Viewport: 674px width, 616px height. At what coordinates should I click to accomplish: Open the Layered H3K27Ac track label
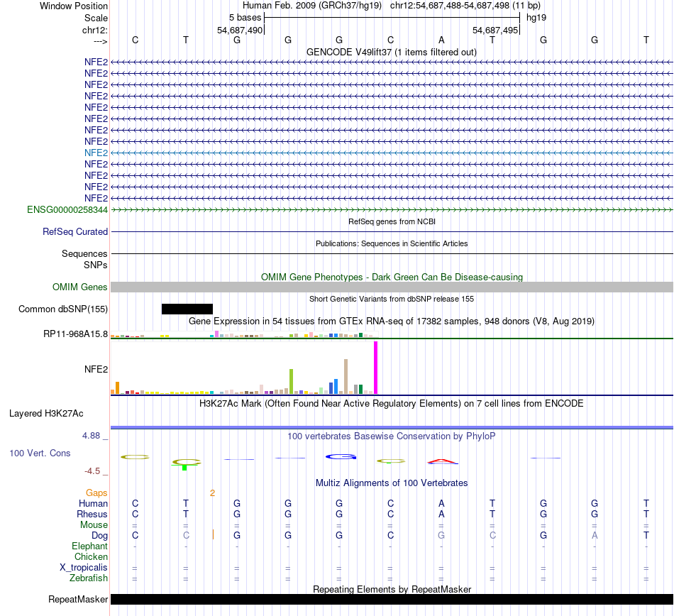tap(46, 413)
